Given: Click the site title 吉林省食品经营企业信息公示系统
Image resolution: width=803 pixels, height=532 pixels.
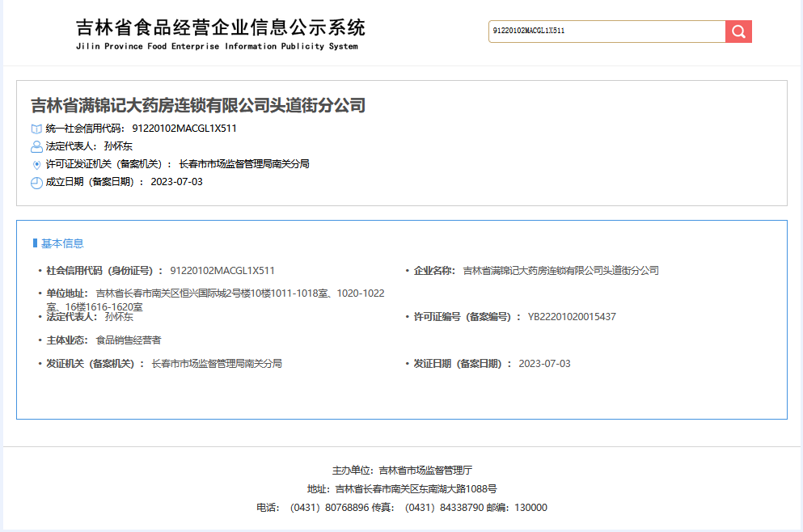Looking at the screenshot, I should point(220,27).
